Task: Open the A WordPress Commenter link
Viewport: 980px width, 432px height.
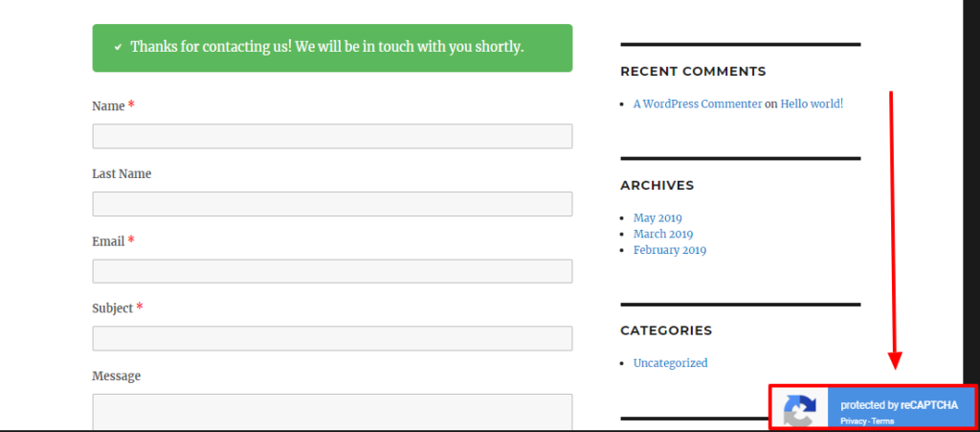Action: (698, 104)
